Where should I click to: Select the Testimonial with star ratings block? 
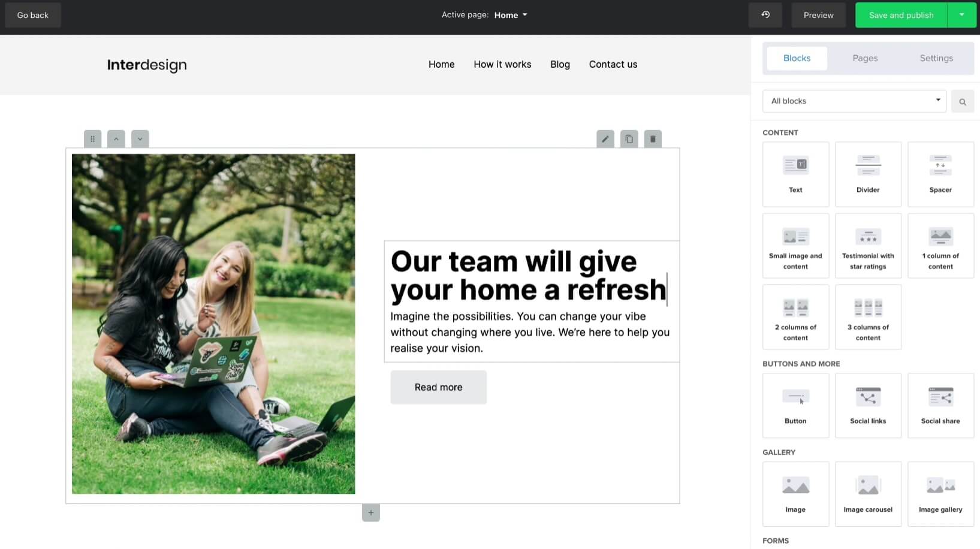pos(868,246)
